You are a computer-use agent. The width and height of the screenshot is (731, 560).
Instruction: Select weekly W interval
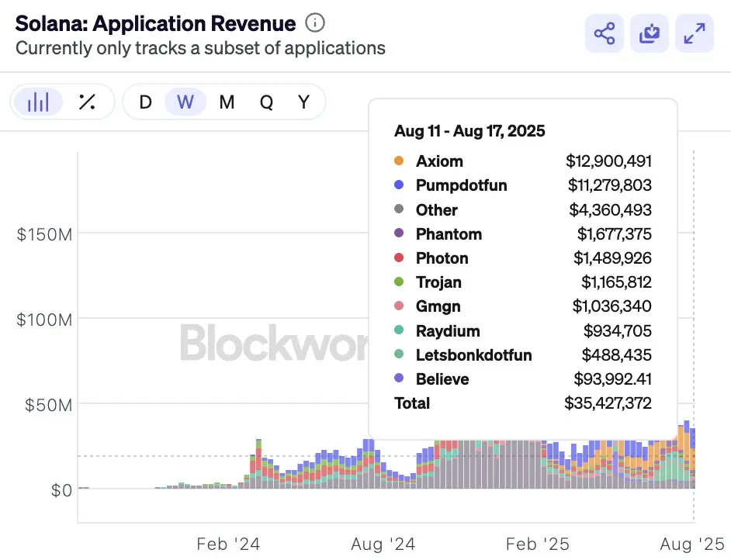[185, 102]
